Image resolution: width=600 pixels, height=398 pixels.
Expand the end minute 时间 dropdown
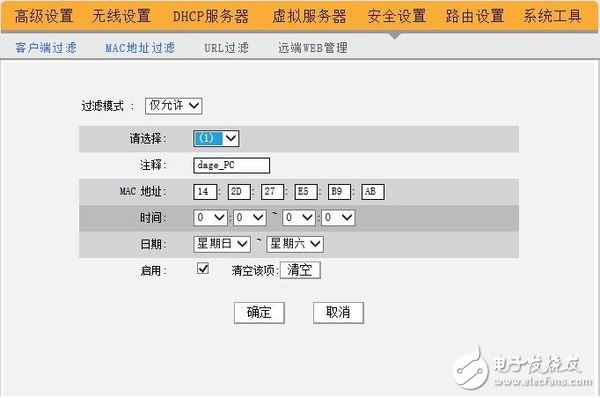(338, 218)
